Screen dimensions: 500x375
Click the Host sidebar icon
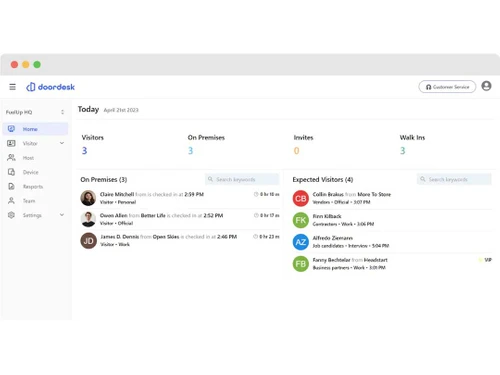tap(11, 157)
